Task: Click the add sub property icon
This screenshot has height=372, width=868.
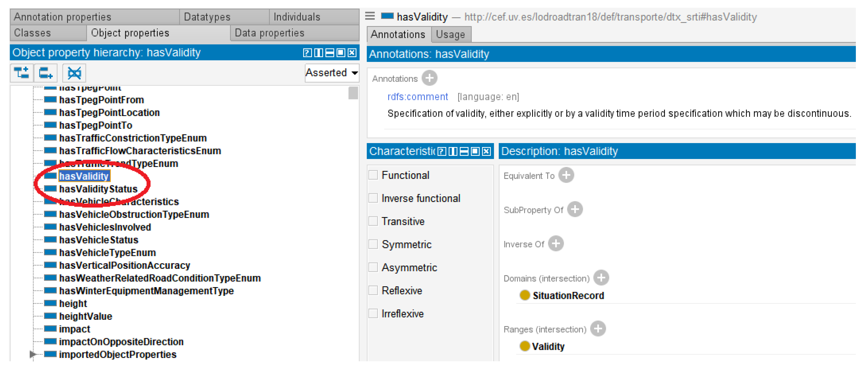Action: (22, 73)
